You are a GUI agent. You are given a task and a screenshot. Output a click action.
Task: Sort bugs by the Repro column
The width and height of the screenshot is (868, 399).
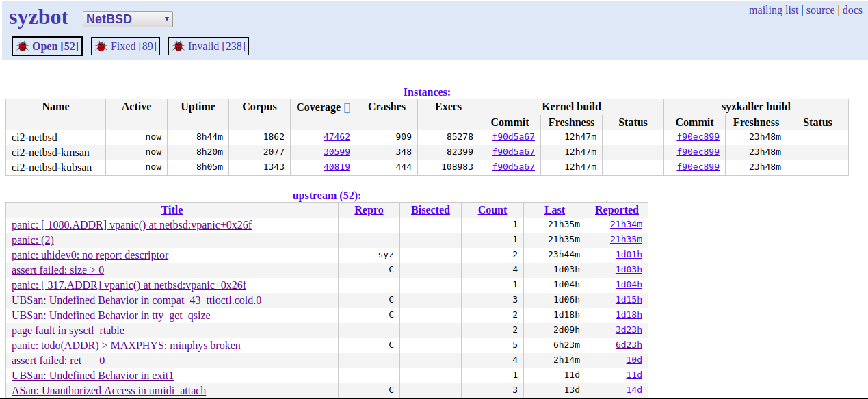pos(369,210)
